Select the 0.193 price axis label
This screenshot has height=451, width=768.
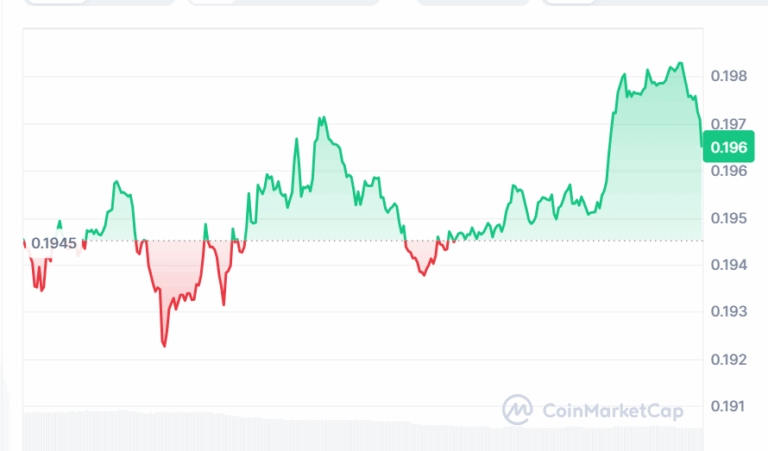[x=727, y=312]
